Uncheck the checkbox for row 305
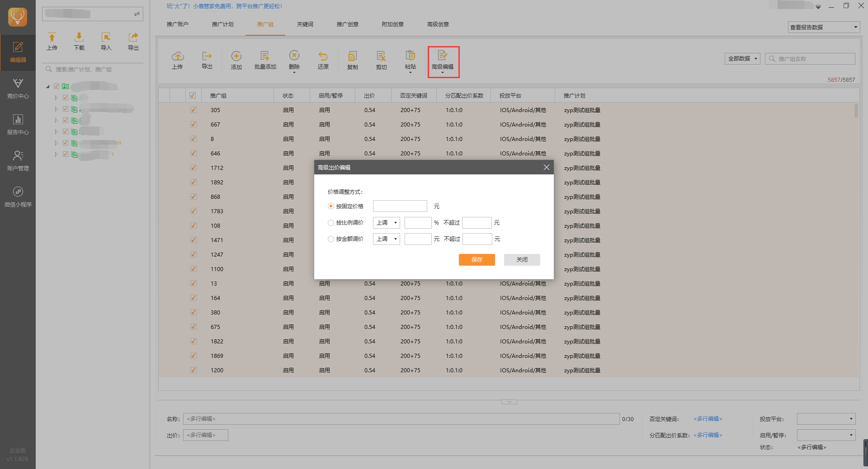Screen dimensions: 868x469 (x=193, y=110)
